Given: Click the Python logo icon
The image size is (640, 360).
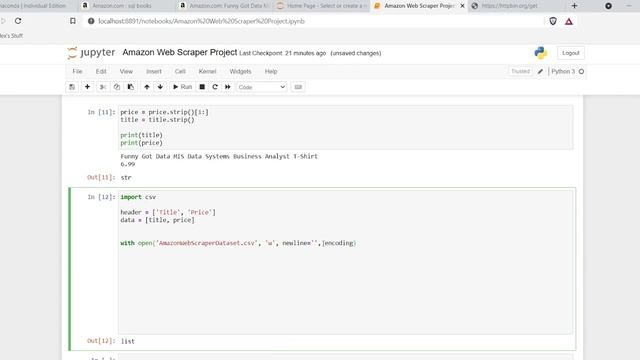Looking at the screenshot, I should tap(541, 53).
